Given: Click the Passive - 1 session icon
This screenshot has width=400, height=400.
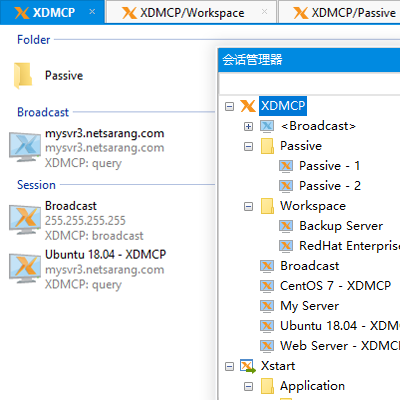Looking at the screenshot, I should pos(286,166).
